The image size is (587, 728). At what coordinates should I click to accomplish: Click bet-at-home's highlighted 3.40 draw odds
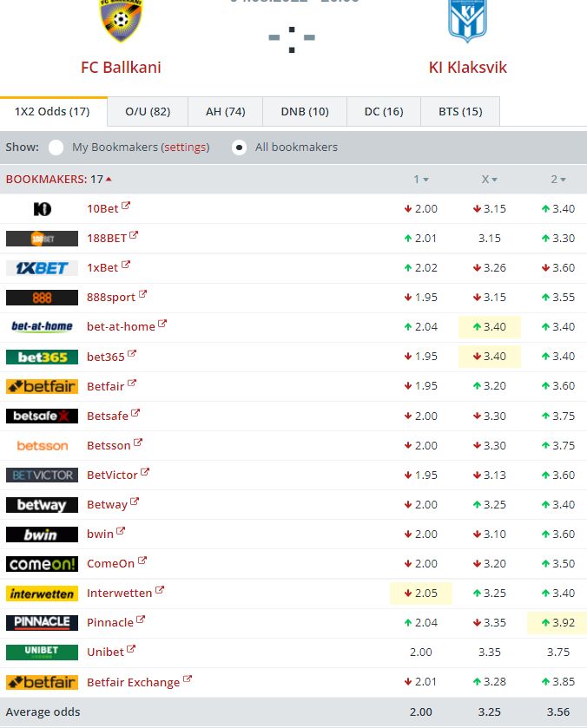click(490, 327)
